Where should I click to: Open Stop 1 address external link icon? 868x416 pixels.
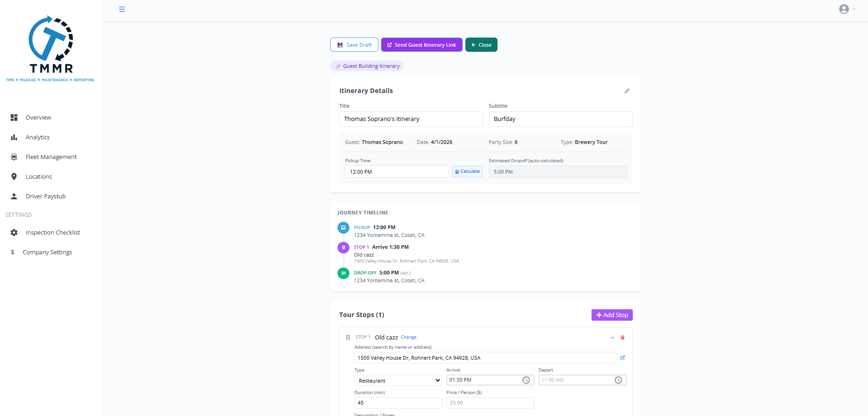point(623,358)
